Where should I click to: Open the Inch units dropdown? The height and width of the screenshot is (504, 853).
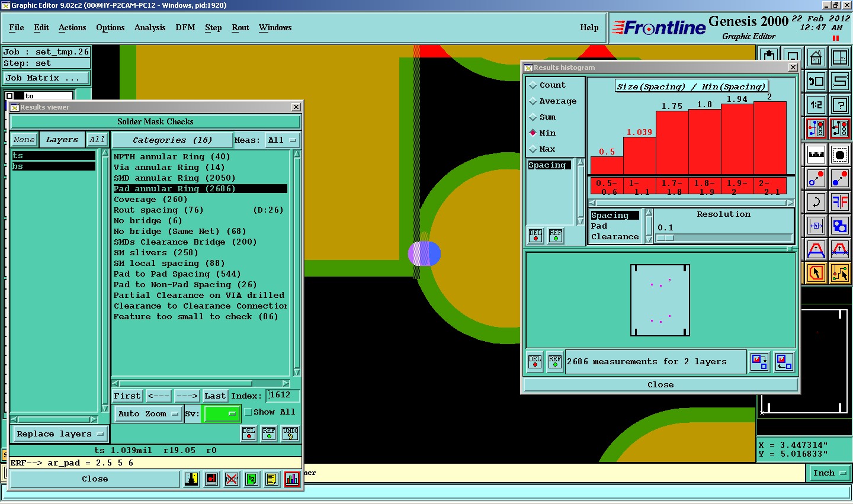tap(829, 473)
